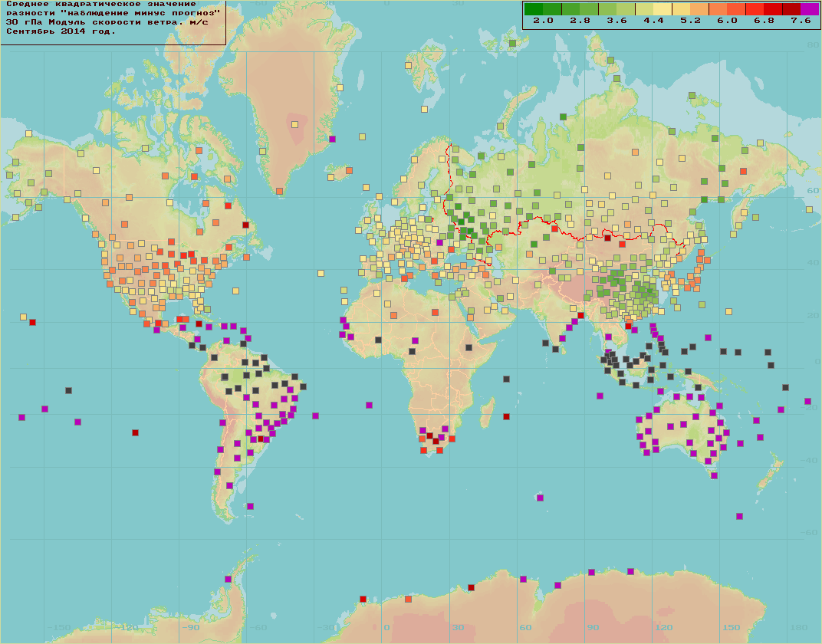Click the orange station marker on Iceland
The width and height of the screenshot is (822, 644).
coord(349,171)
